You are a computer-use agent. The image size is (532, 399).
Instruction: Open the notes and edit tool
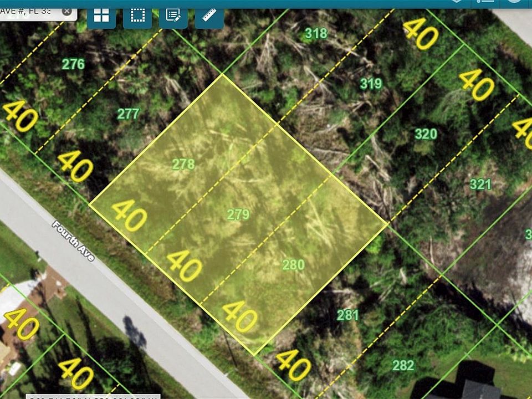(x=173, y=16)
